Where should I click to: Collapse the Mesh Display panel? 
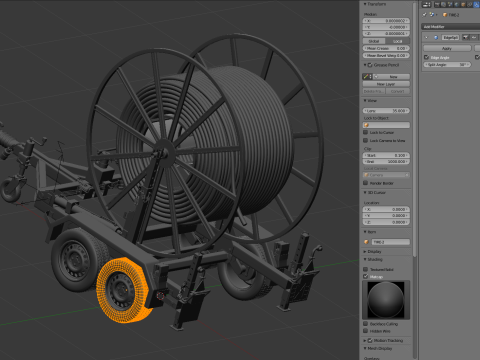(365, 348)
